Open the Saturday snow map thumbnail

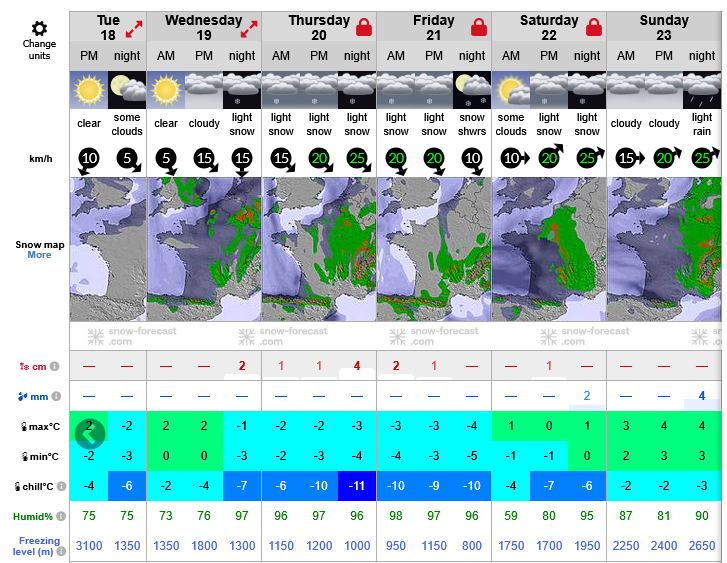[x=549, y=249]
